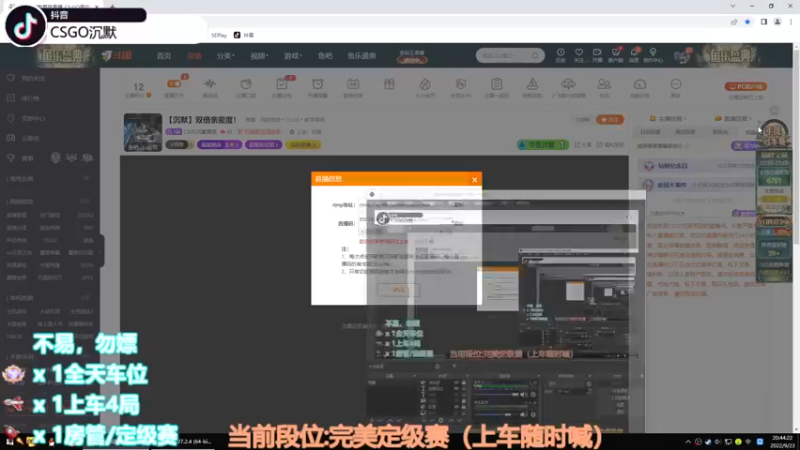Open My Follows heart item in sidebar
This screenshot has height=450, width=800.
(26, 78)
